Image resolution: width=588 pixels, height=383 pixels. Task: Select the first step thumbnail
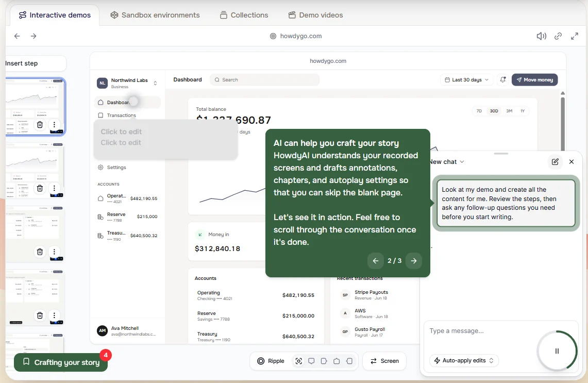click(x=35, y=107)
